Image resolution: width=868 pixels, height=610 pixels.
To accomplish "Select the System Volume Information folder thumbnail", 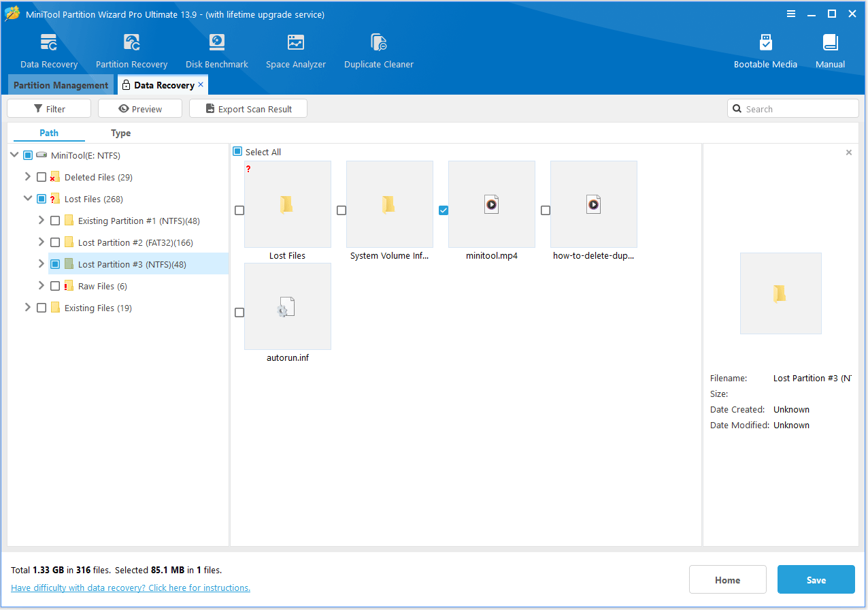I will 390,204.
